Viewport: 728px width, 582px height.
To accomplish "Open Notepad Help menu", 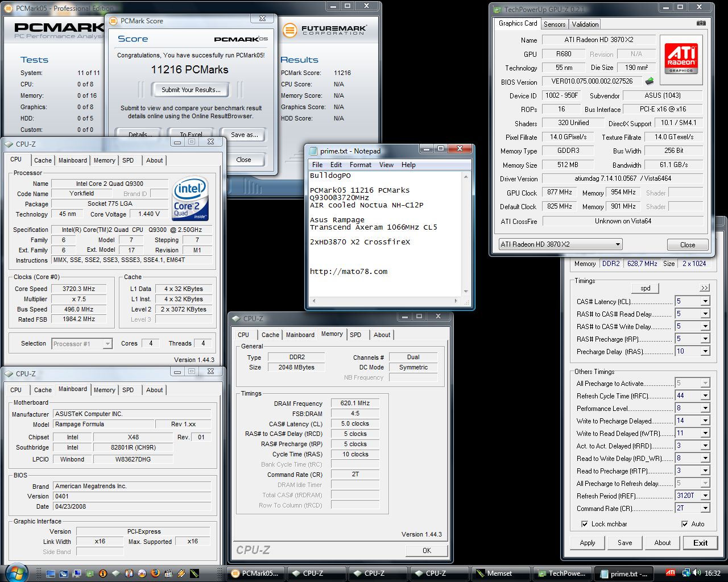I will pos(408,165).
